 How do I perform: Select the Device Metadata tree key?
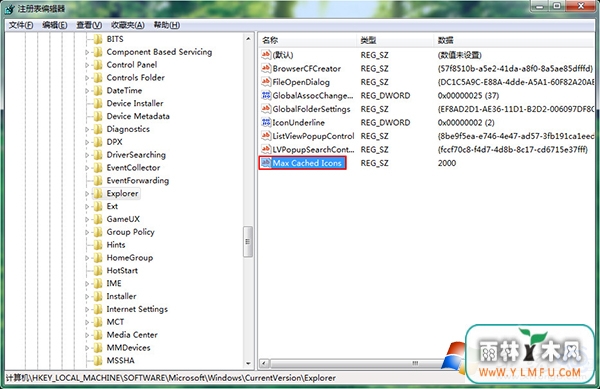138,116
